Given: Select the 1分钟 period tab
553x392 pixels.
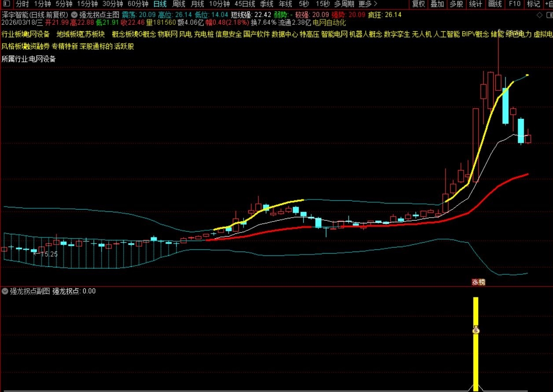Looking at the screenshot, I should coord(42,4).
